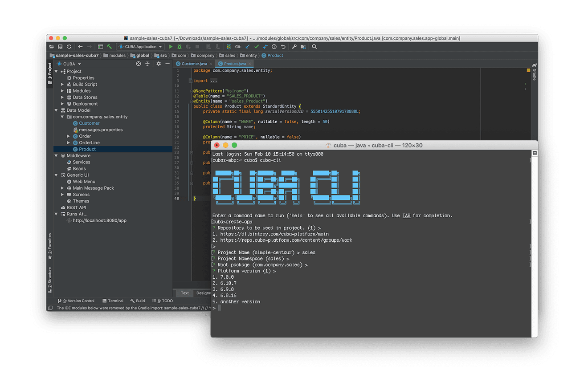
Task: Click the Save All floppy disk icon
Action: (x=60, y=47)
